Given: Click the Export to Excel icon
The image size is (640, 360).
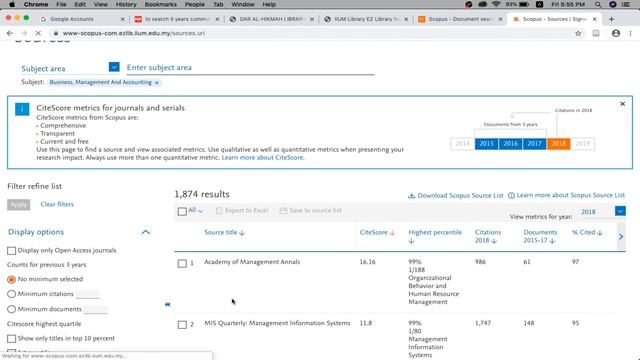Looking at the screenshot, I should pos(219,211).
